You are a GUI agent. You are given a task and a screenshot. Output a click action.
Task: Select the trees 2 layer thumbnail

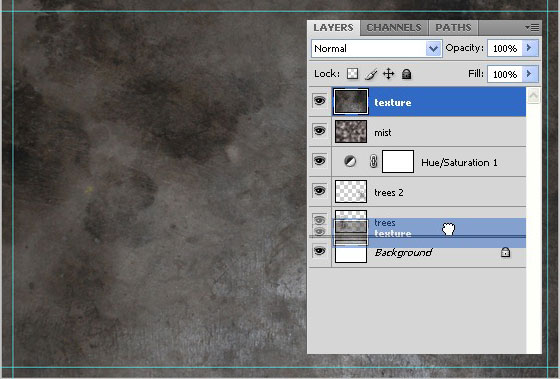[351, 191]
